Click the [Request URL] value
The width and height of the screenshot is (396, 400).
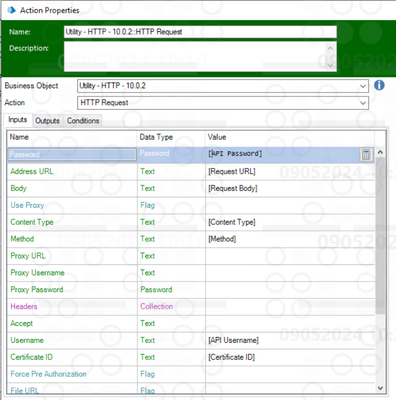click(232, 171)
